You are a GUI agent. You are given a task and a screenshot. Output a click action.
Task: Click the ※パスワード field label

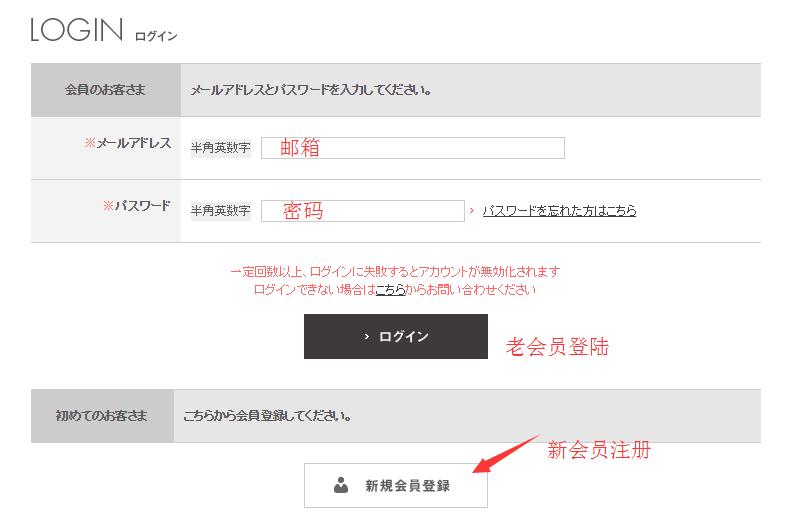(137, 206)
